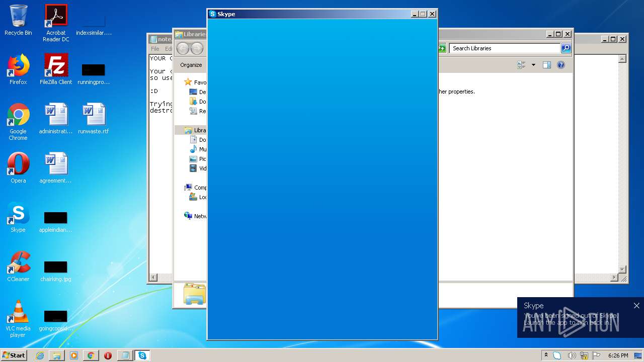Select Pictures library in navigation pane

click(x=198, y=159)
